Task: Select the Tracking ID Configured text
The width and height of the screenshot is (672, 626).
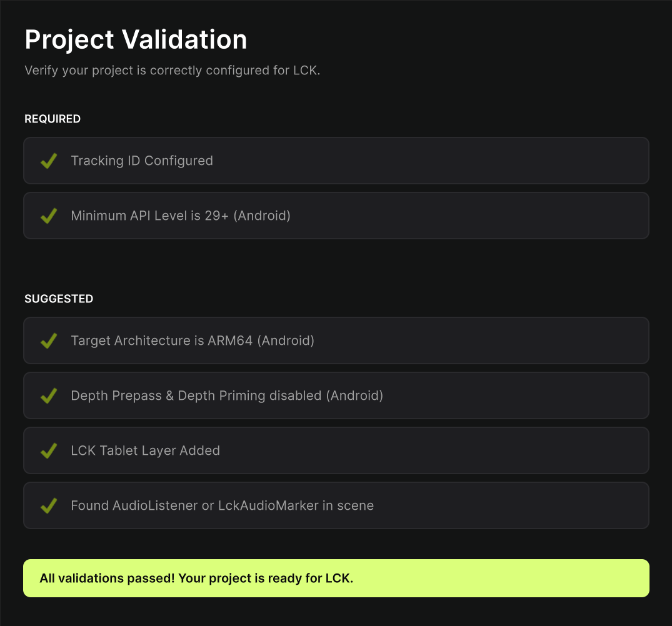Action: (x=142, y=161)
